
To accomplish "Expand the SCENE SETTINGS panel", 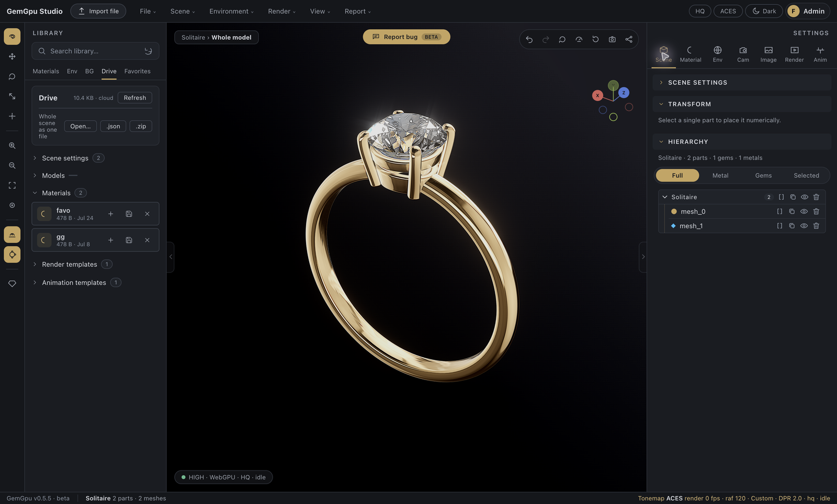I will (x=742, y=83).
